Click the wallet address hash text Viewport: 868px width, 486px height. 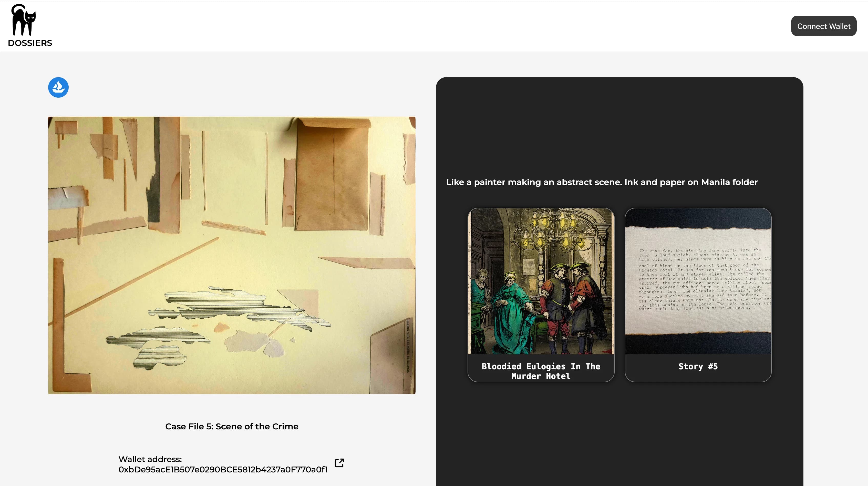223,470
